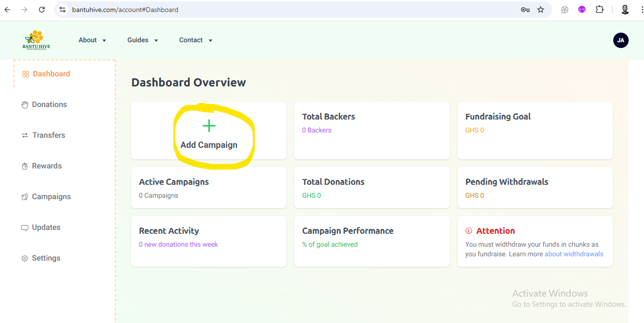Viewport: 644px width, 323px height.
Task: Click the green plus Add Campaign icon
Action: coord(209,126)
